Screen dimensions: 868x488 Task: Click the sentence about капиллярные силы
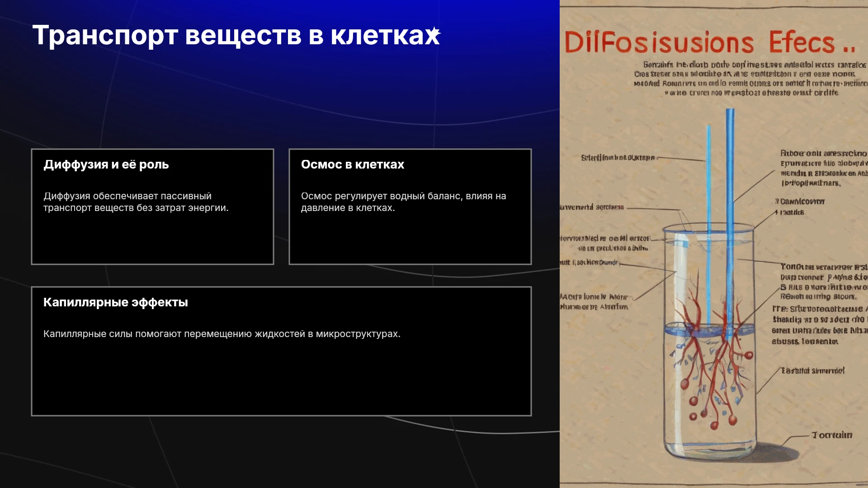pos(222,334)
